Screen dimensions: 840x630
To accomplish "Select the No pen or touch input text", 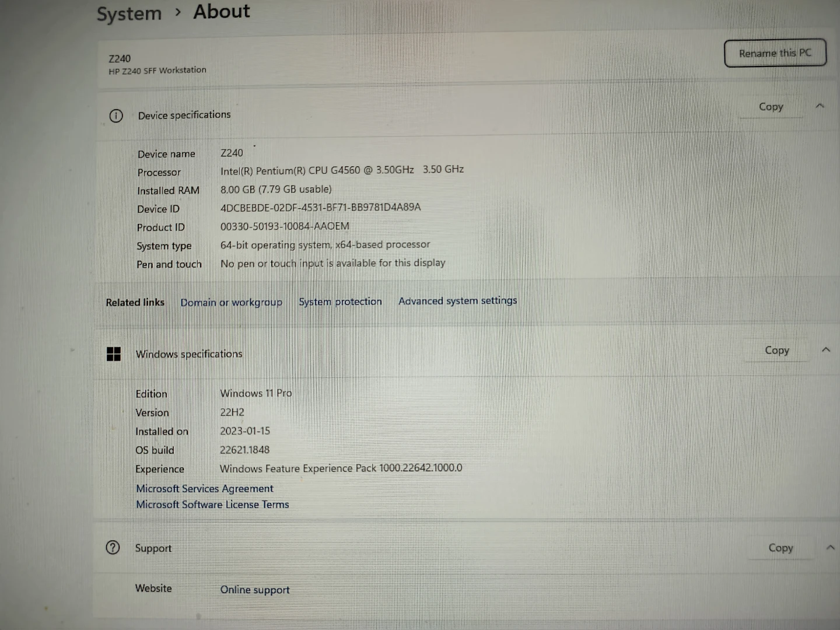I will point(332,263).
